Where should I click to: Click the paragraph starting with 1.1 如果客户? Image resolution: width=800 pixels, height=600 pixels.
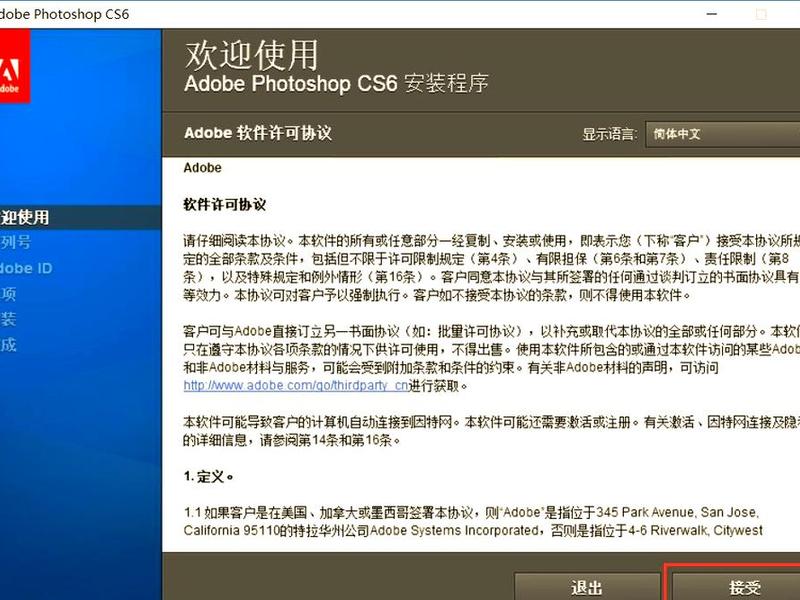(473, 521)
